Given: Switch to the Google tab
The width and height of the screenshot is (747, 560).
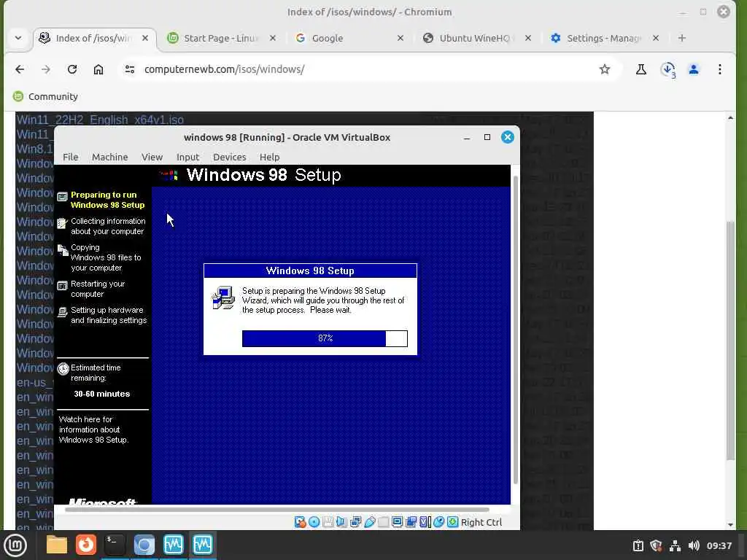Looking at the screenshot, I should coord(348,38).
